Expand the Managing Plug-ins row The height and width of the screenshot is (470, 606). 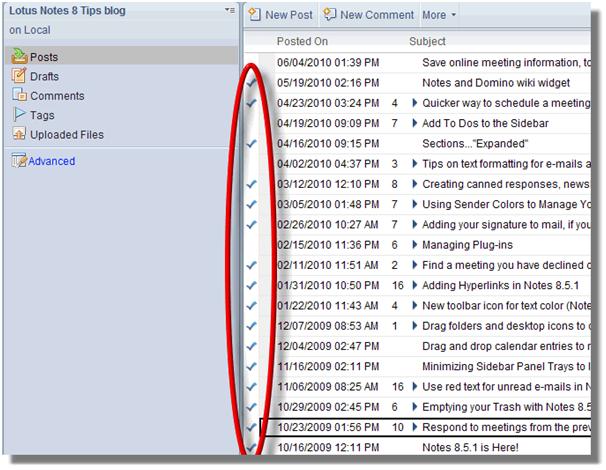(x=415, y=245)
